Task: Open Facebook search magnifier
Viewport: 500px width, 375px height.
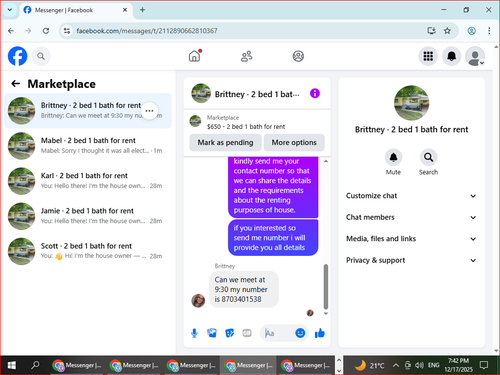Action: (41, 56)
